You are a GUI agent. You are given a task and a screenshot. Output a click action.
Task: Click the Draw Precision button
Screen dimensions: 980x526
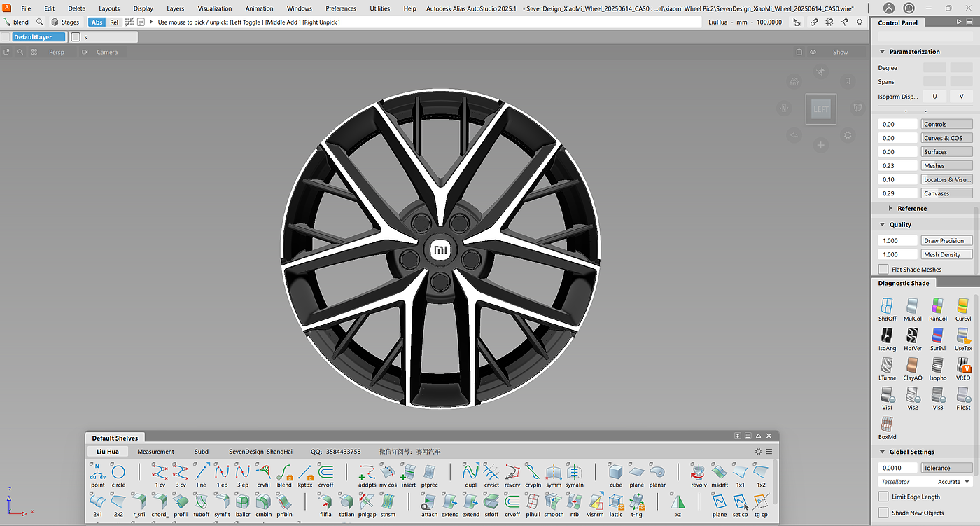coord(946,241)
